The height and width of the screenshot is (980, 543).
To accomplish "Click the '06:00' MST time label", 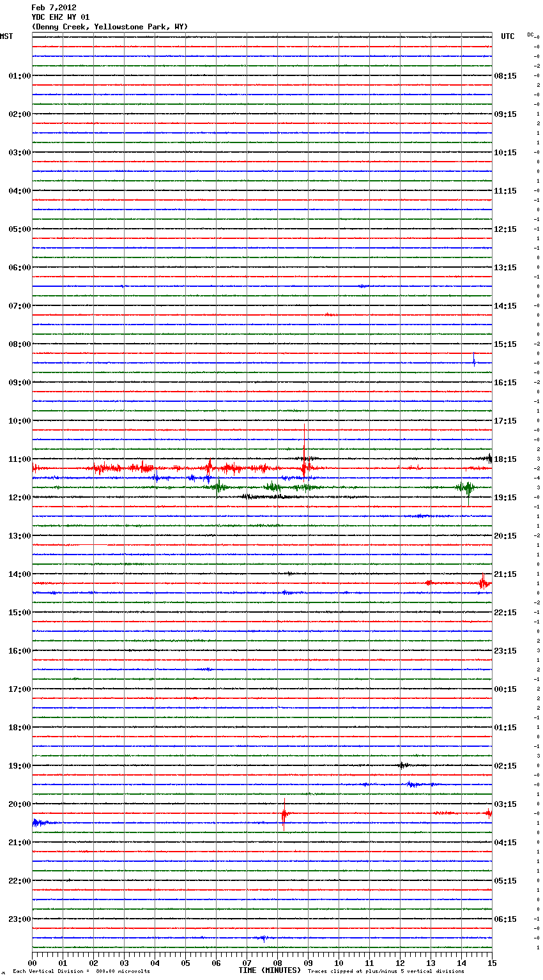I will pos(19,267).
